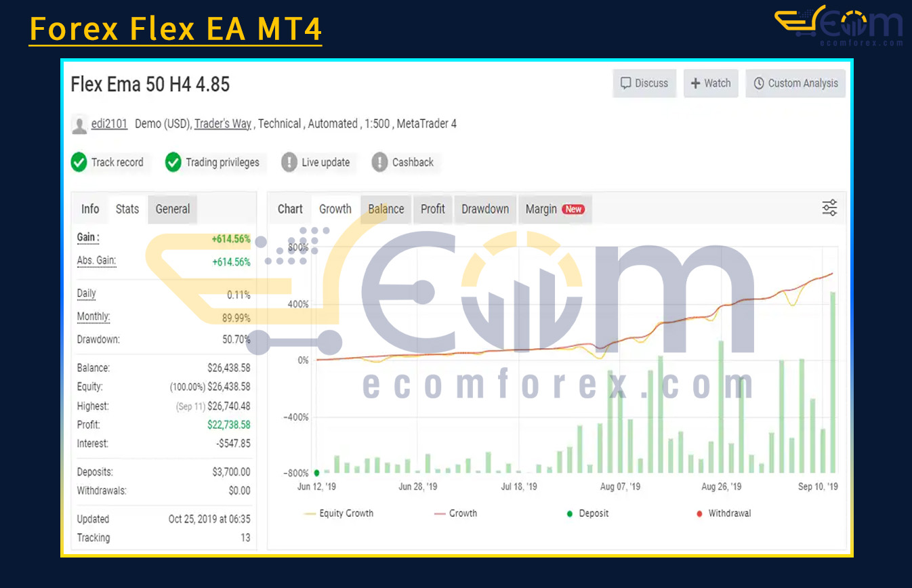Switch to the Balance chart tab
Image resolution: width=912 pixels, height=588 pixels.
(386, 209)
